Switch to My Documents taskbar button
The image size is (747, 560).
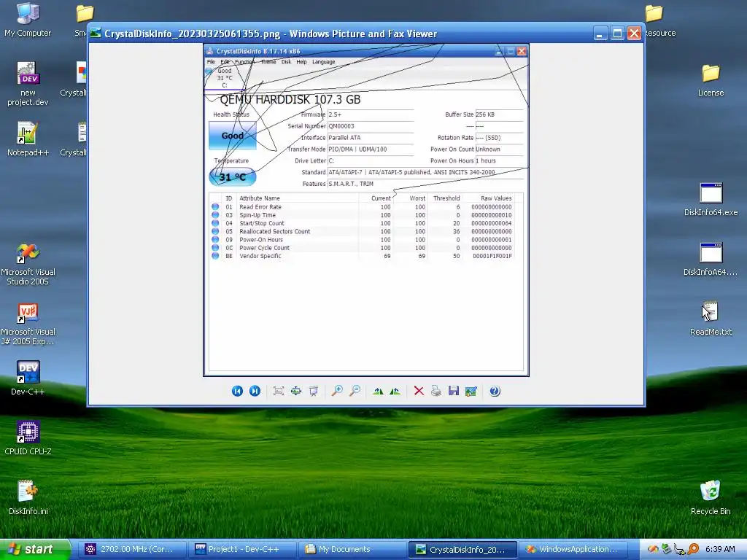tap(353, 550)
